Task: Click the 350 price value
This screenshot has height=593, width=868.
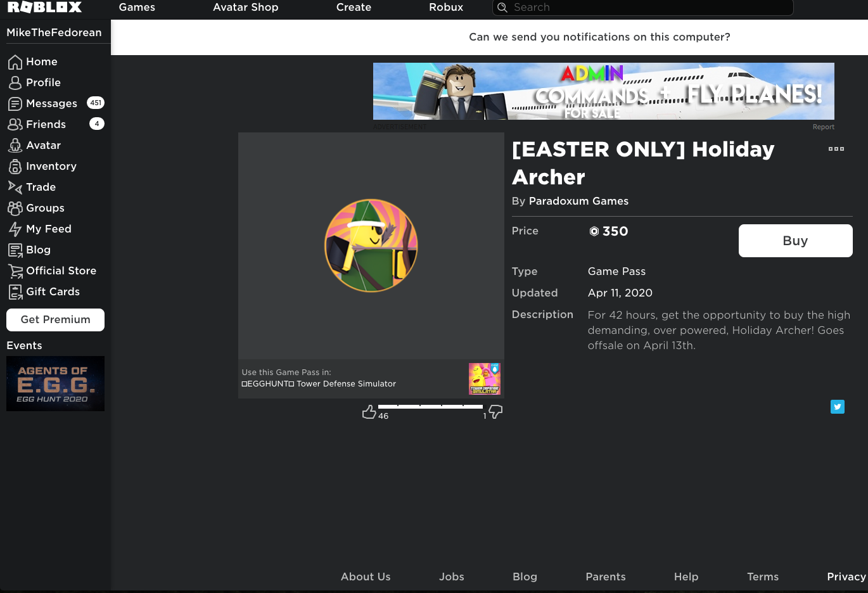Action: 615,231
